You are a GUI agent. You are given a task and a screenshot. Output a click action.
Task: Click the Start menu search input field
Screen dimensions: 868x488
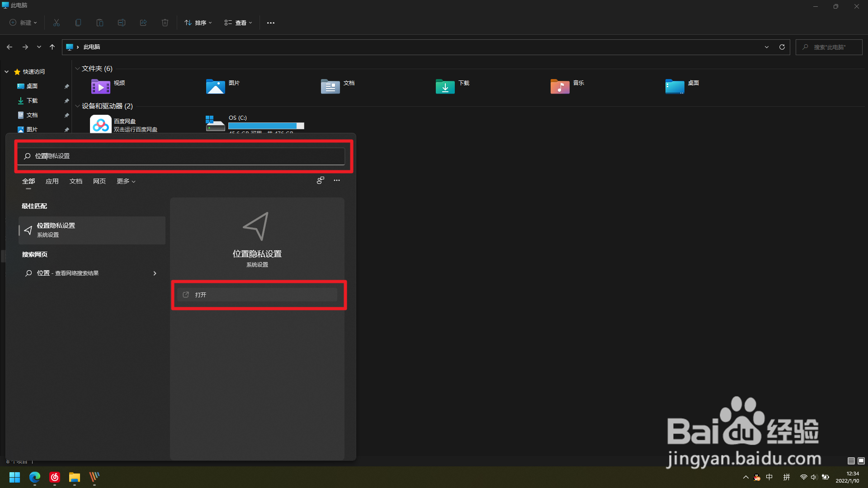pos(181,156)
